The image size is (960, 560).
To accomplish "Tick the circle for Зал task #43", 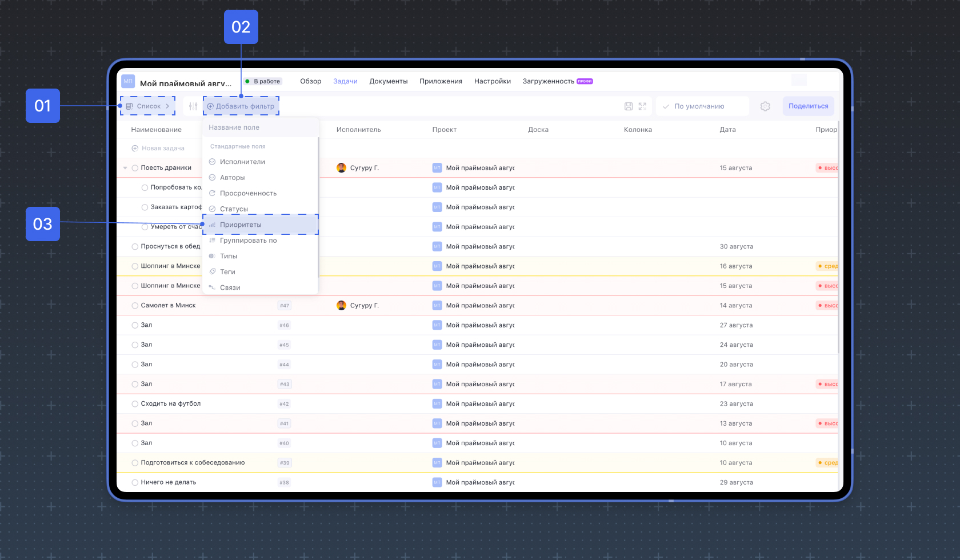I will (135, 384).
